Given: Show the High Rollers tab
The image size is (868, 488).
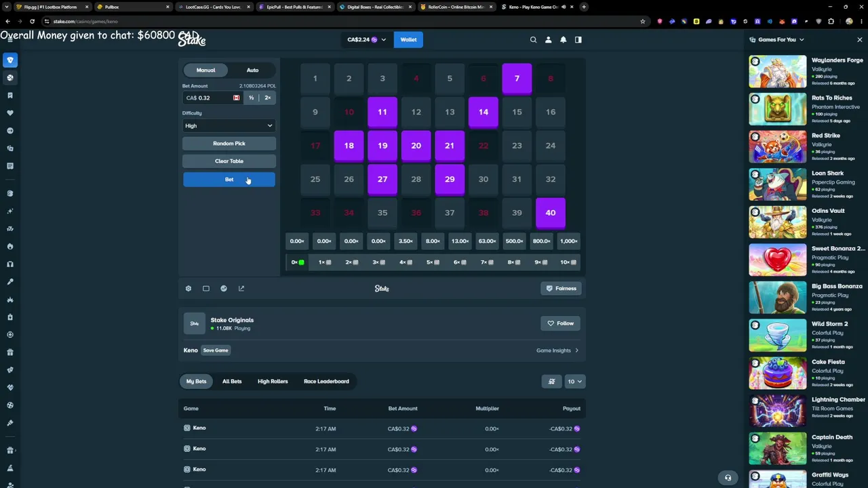Looking at the screenshot, I should click(273, 382).
